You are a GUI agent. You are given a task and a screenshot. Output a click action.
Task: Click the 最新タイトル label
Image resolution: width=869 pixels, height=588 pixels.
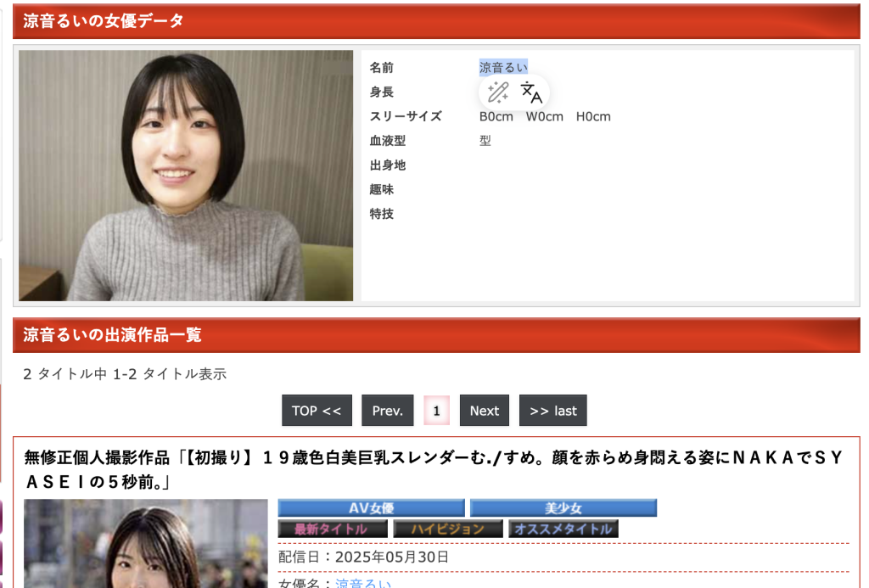coord(332,527)
